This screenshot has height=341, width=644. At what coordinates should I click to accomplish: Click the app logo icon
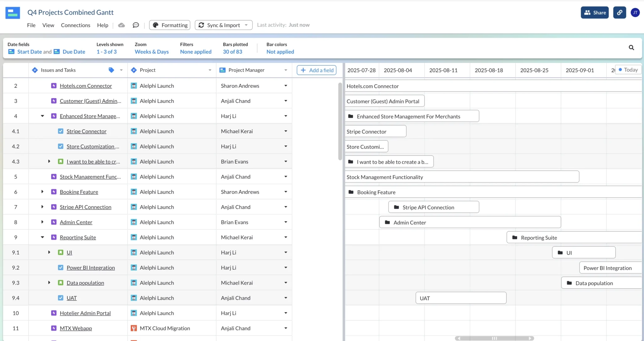(x=13, y=13)
